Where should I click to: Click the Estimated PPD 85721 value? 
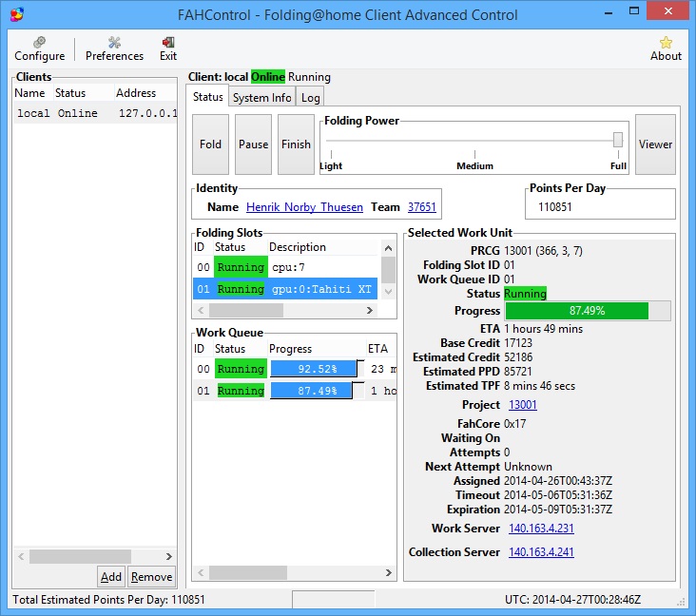click(x=517, y=372)
